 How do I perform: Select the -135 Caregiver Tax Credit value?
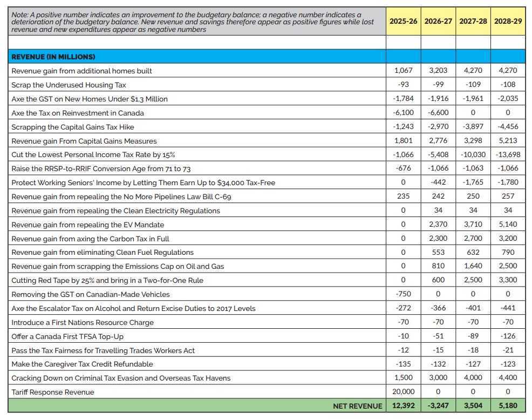point(403,364)
